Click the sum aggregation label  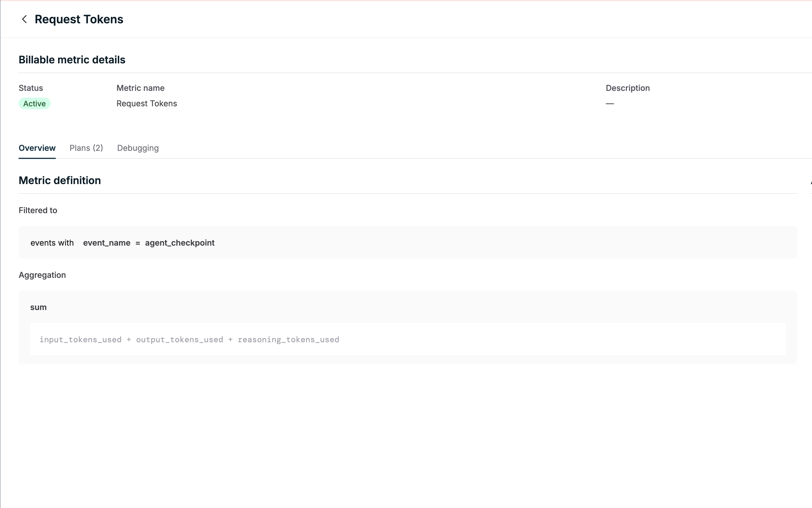tap(38, 307)
